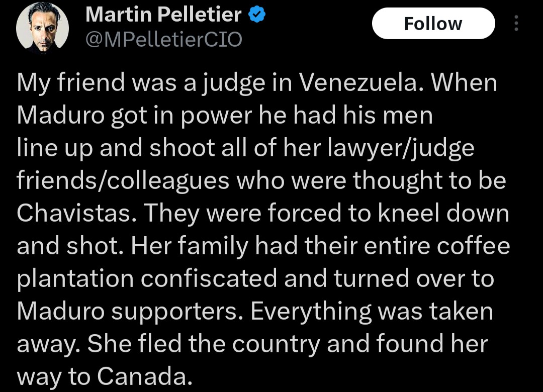This screenshot has height=392, width=543.
Task: Open the Martin Pelletier display name link
Action: [x=163, y=16]
